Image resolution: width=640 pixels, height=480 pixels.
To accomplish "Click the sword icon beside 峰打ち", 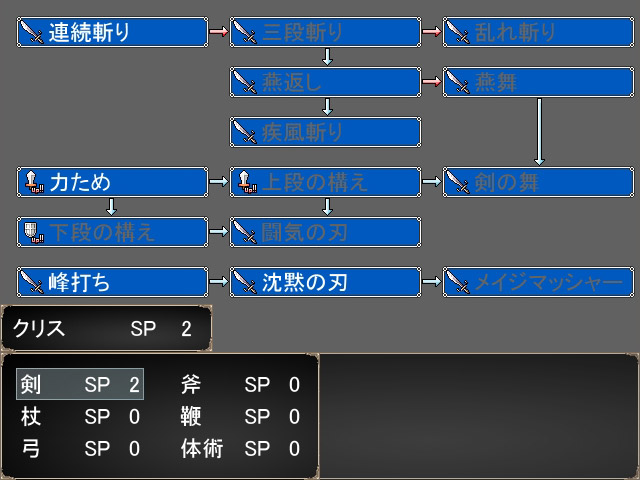I will click(x=33, y=282).
